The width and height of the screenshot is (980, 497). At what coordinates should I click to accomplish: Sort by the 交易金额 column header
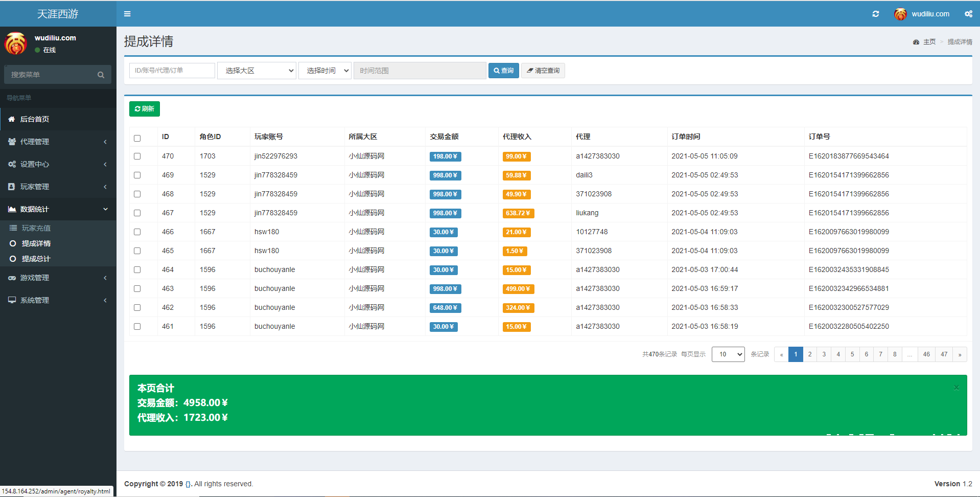pos(444,137)
